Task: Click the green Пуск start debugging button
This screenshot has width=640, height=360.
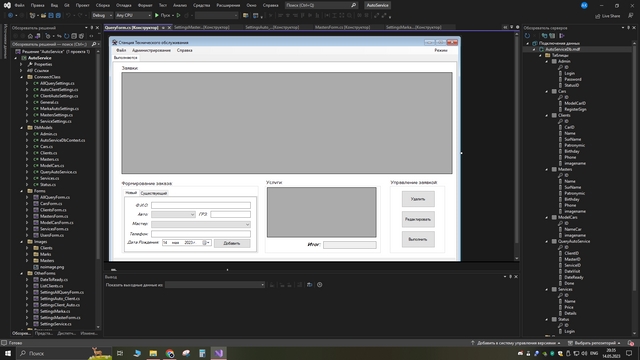Action: point(162,16)
